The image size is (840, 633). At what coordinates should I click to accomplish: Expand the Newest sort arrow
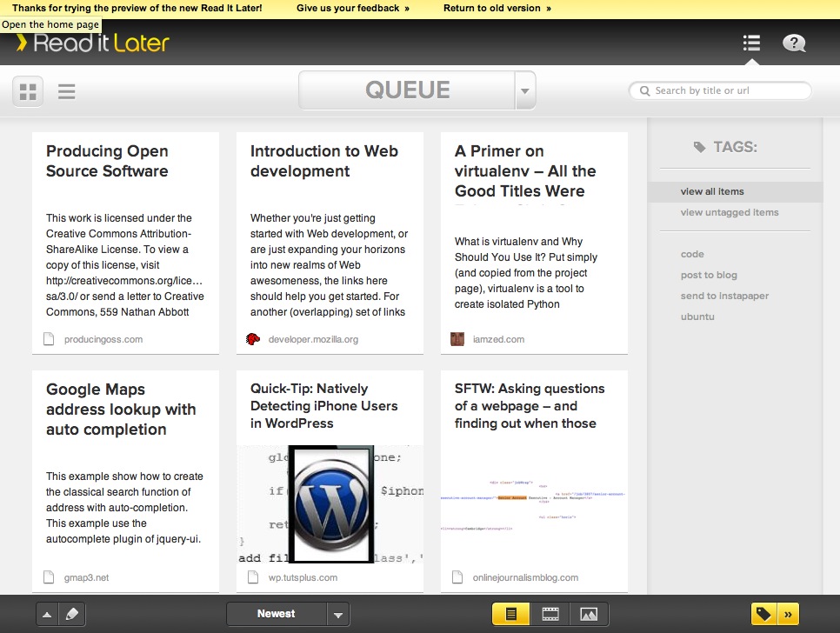pyautogui.click(x=338, y=615)
